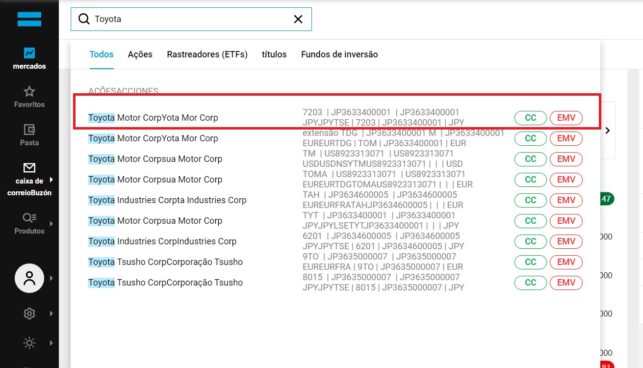
Task: Click EMV button for TYT row
Action: tap(566, 221)
